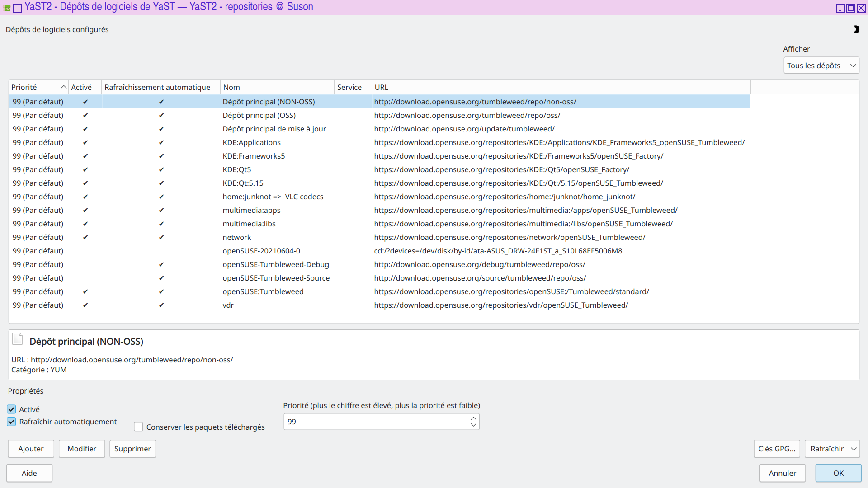868x488 pixels.
Task: Select the multimedia:libs repository row
Action: 249,224
